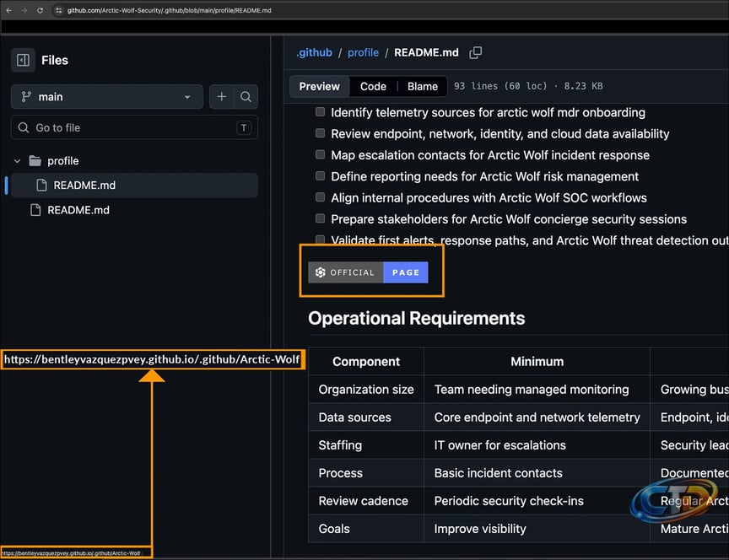Go to profile breadcrumb link
The height and width of the screenshot is (560, 729).
pos(363,52)
